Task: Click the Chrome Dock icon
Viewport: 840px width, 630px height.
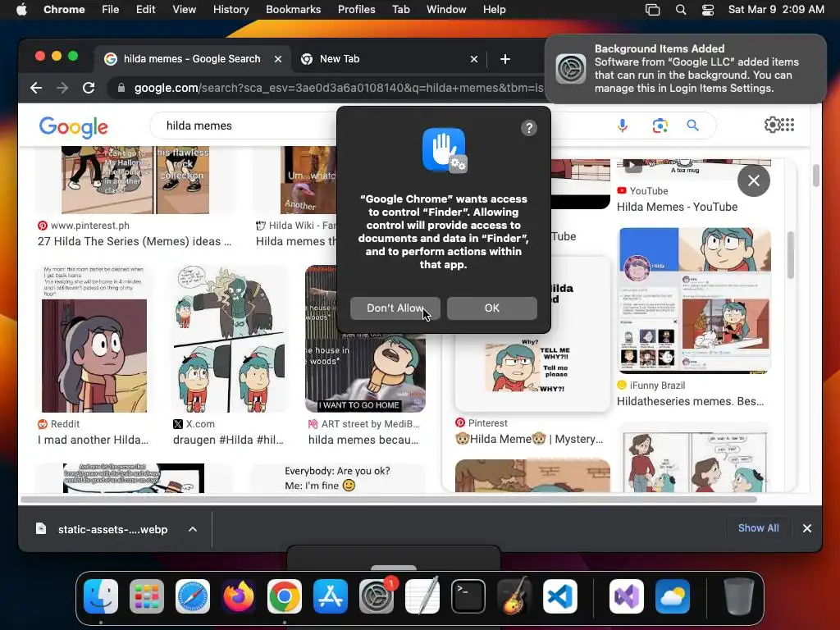Action: point(285,596)
